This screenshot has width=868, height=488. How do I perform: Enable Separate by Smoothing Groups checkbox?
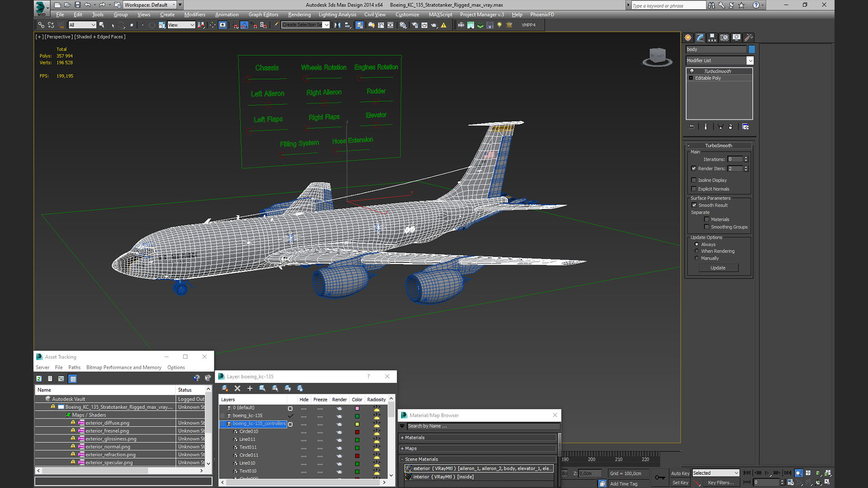[x=707, y=227]
